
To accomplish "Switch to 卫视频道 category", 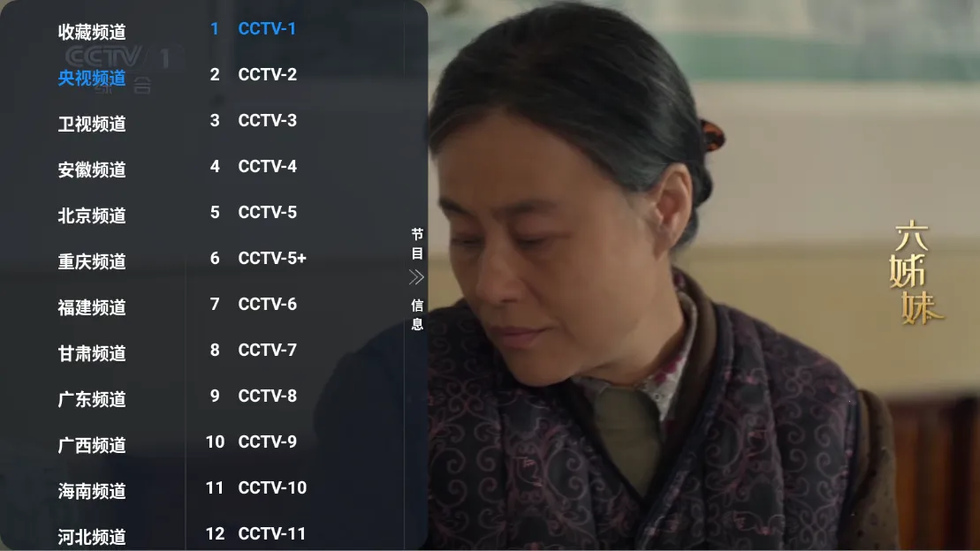I will coord(92,124).
